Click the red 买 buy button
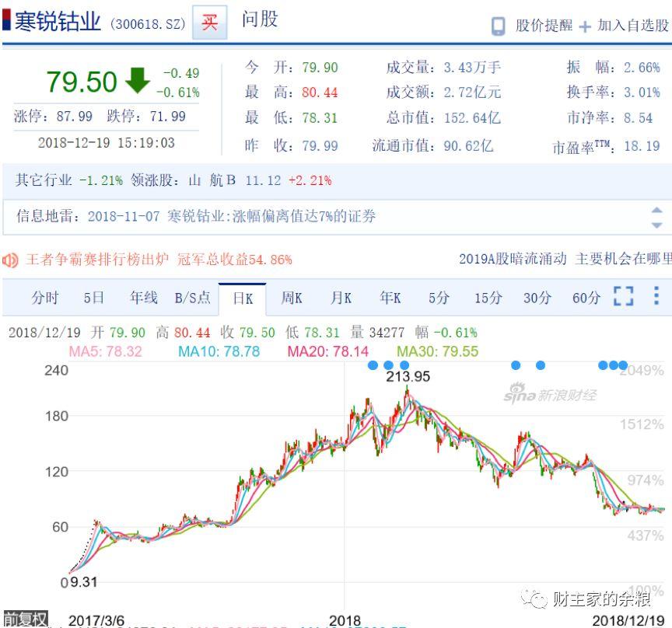The width and height of the screenshot is (672, 628). (209, 23)
